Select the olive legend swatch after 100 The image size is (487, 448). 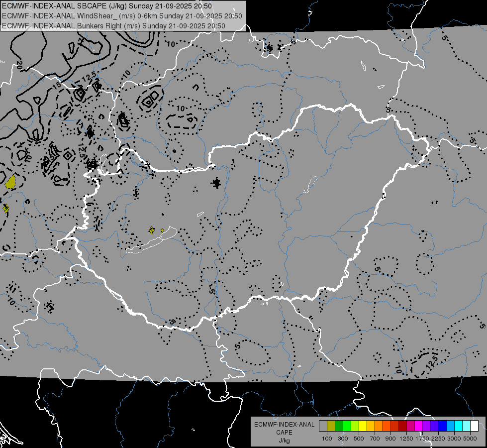[x=331, y=426]
